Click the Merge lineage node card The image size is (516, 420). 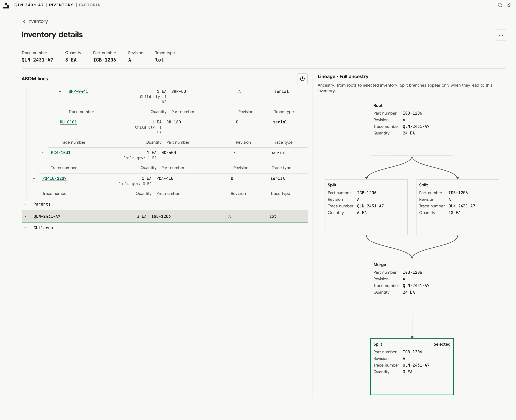pos(412,287)
